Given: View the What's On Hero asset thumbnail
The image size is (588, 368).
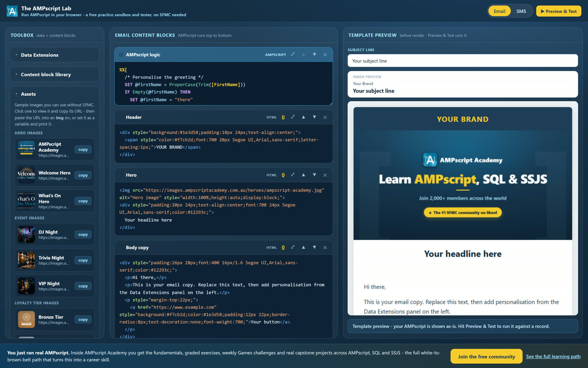Looking at the screenshot, I should (26, 201).
